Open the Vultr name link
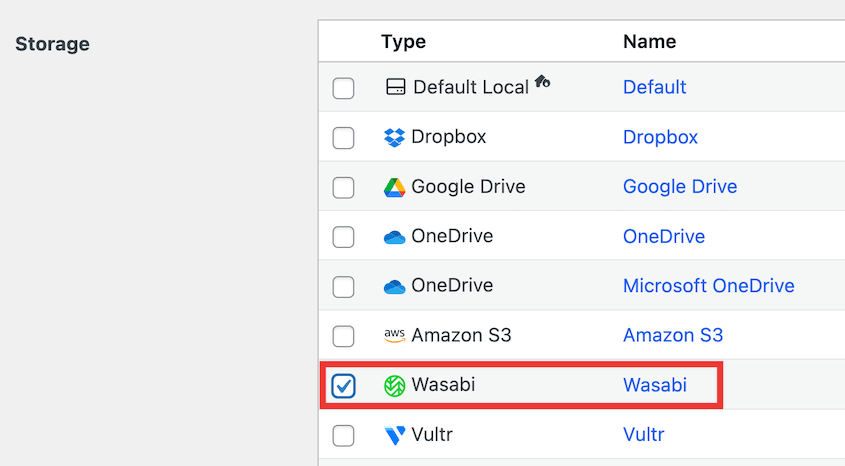The width and height of the screenshot is (845, 466). pos(643,435)
